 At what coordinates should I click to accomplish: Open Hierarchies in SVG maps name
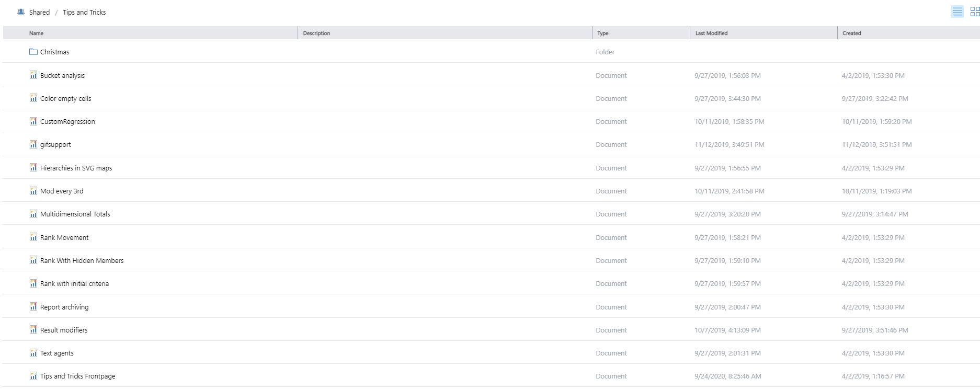[x=76, y=168]
